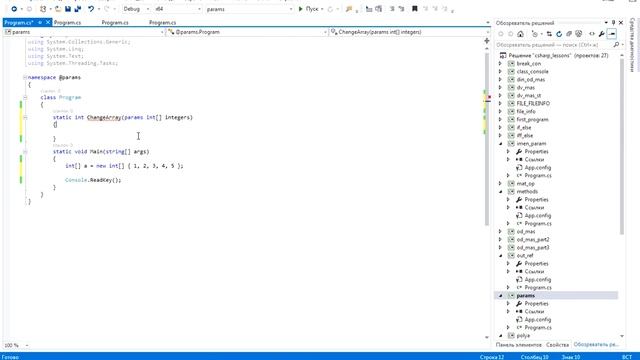Expand the break_con project

coord(500,63)
